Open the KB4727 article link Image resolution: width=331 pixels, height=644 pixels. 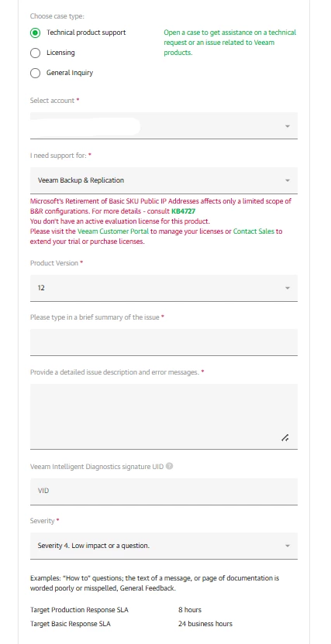[184, 211]
